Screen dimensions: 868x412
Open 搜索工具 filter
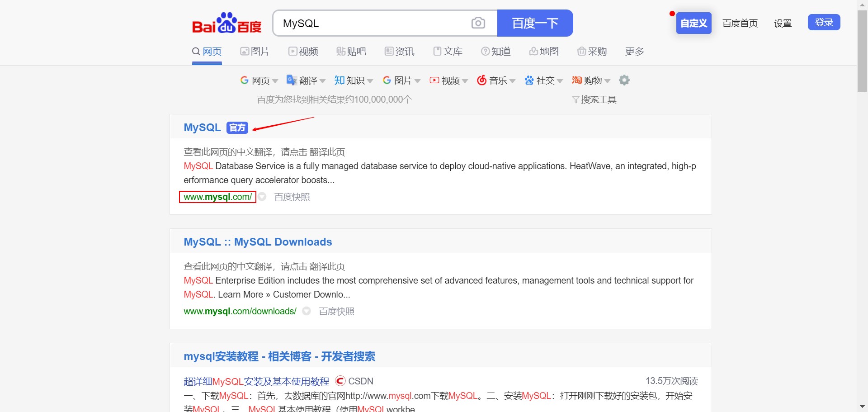[594, 99]
